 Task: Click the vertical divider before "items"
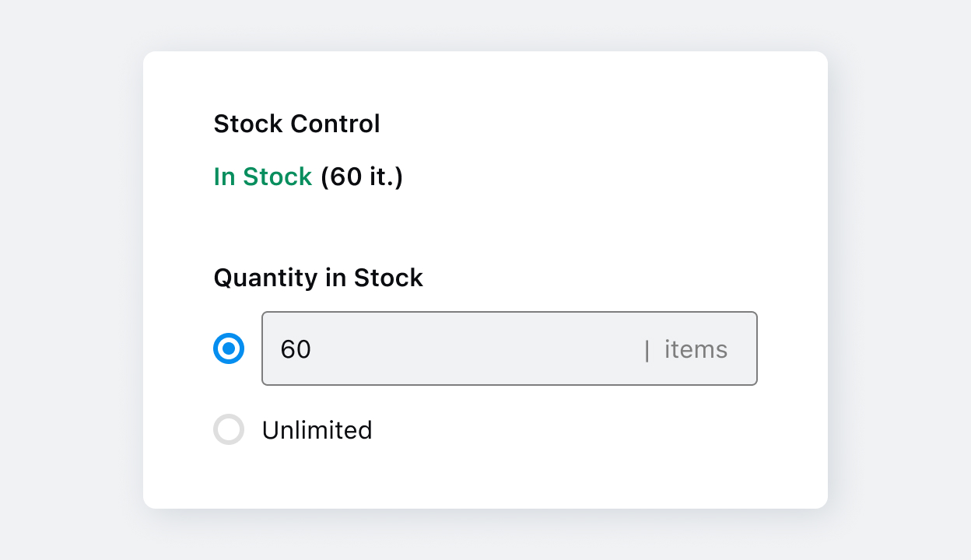tap(647, 350)
